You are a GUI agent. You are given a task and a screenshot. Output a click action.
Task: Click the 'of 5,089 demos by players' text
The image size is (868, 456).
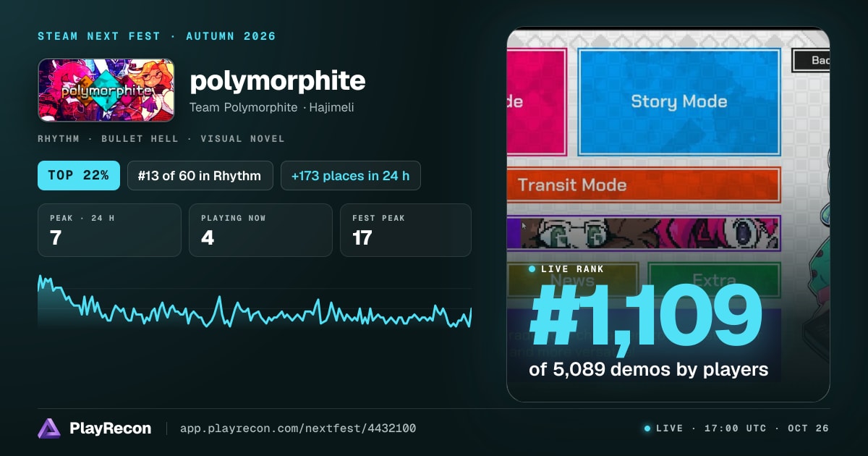(649, 369)
